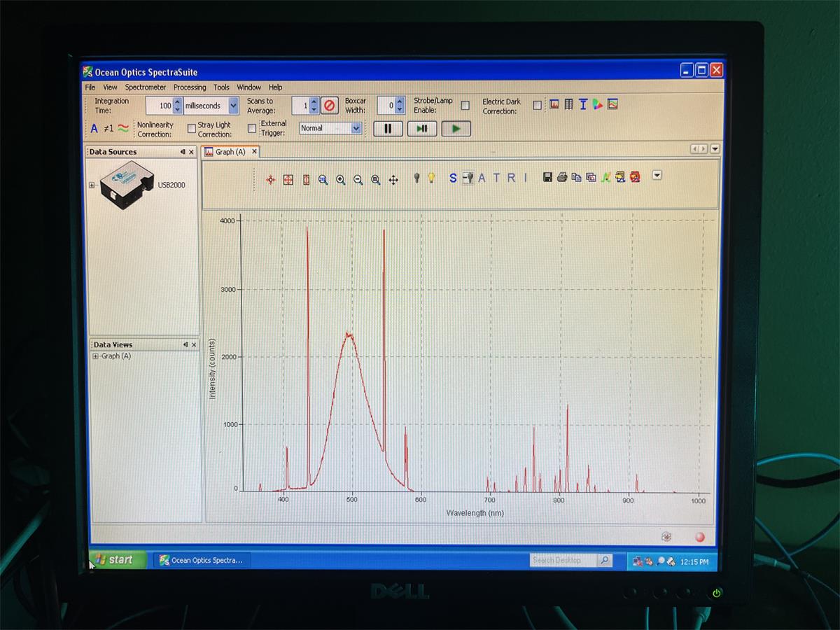
Task: Select the zoom to region magnifier icon
Action: (323, 179)
